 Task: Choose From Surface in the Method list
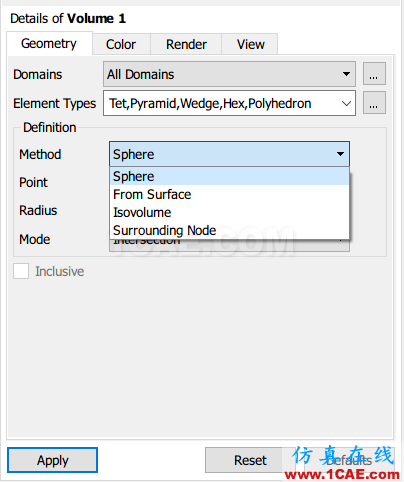229,194
